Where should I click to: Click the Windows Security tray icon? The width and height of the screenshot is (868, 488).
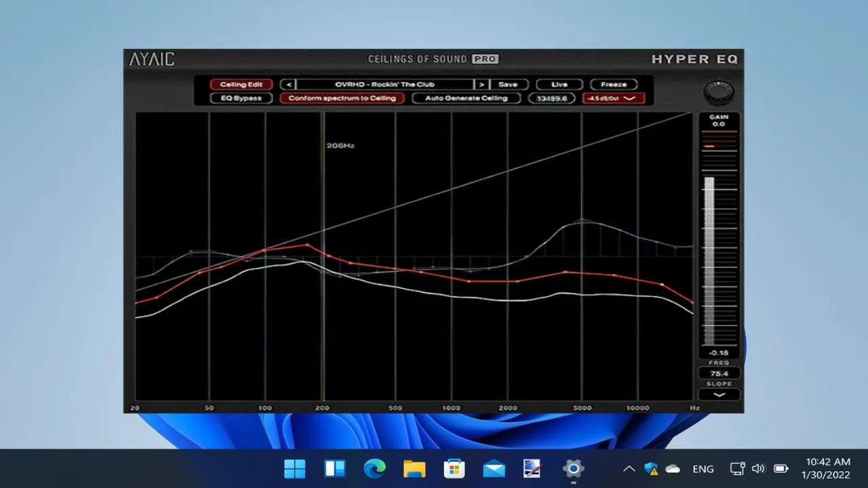652,469
